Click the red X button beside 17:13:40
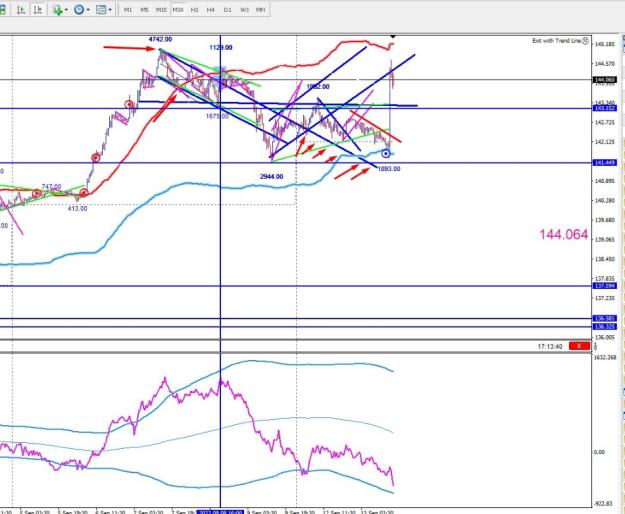This screenshot has height=514, width=625. point(579,346)
